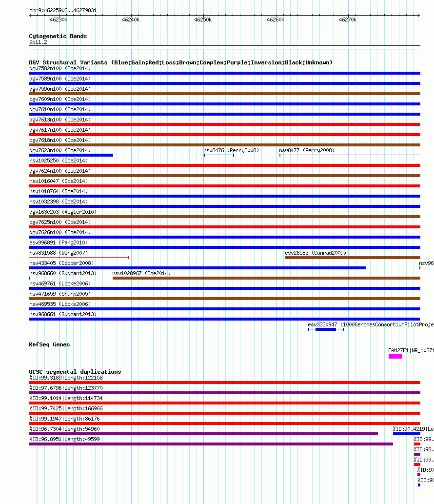Select variant label dgv7590n100 (Coe2014)
The height and width of the screenshot is (504, 434).
click(60, 89)
